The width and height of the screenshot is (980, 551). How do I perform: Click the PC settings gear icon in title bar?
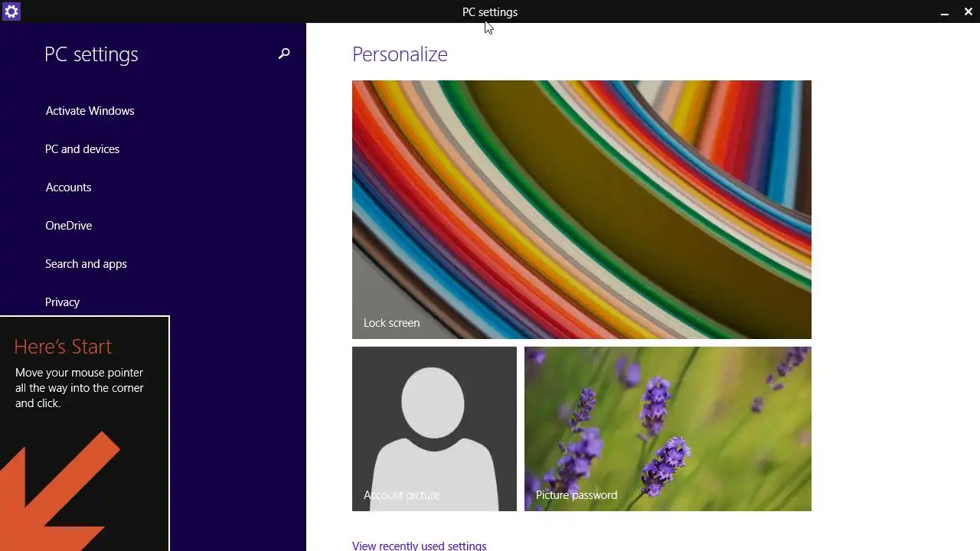(x=11, y=11)
